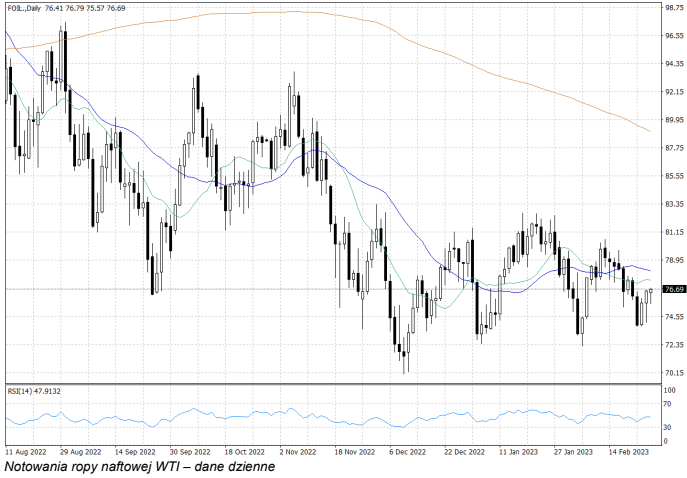
Task: Click the caption Notowania ropy naftowej WTI
Action: pos(138,467)
